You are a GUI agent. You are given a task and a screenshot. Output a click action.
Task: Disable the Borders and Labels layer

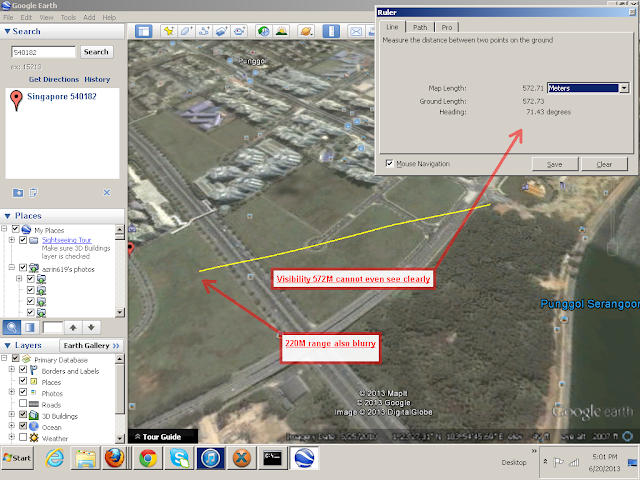(23, 369)
